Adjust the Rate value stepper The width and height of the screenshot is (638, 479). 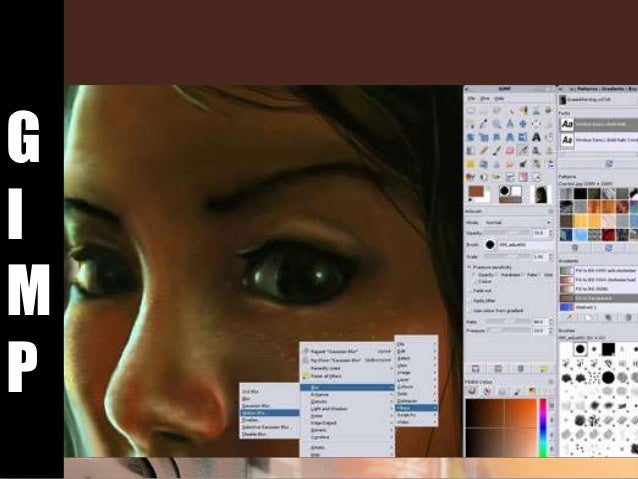[x=551, y=322]
